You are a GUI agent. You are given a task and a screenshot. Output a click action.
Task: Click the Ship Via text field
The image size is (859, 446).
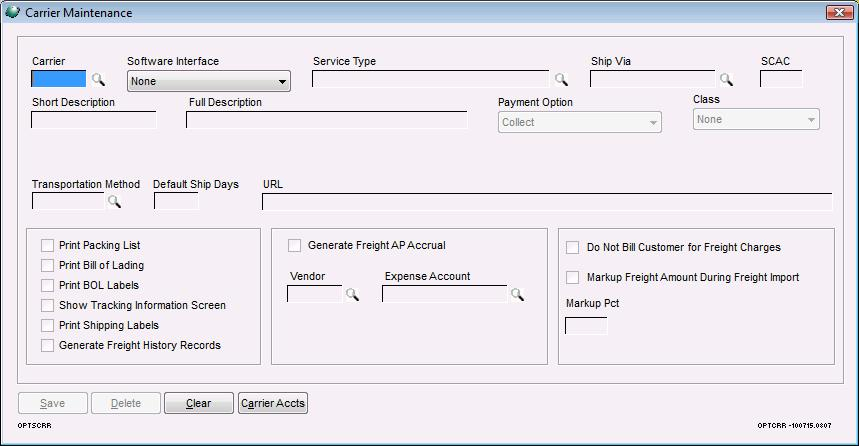[x=652, y=79]
